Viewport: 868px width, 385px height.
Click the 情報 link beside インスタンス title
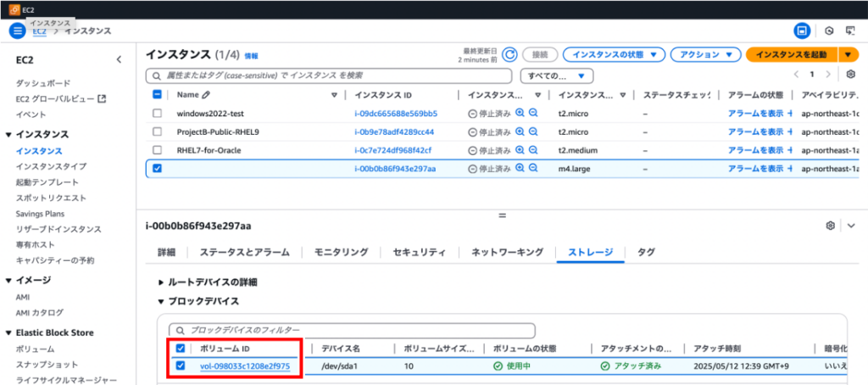point(251,56)
